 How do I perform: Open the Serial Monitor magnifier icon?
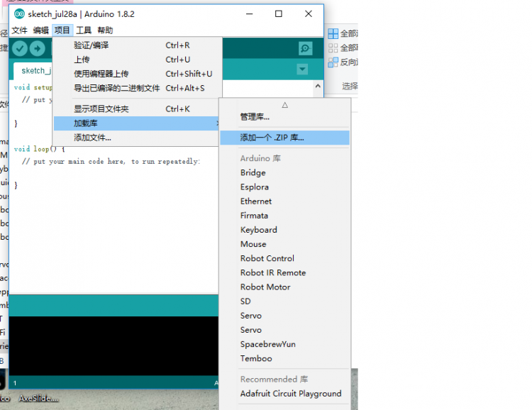(x=305, y=48)
